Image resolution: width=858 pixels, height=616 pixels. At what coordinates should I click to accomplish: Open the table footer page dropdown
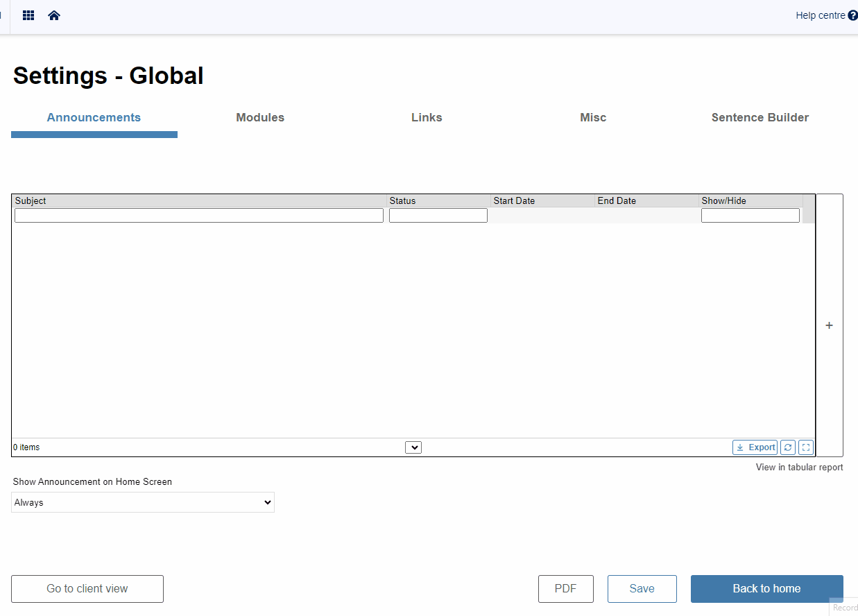point(413,447)
